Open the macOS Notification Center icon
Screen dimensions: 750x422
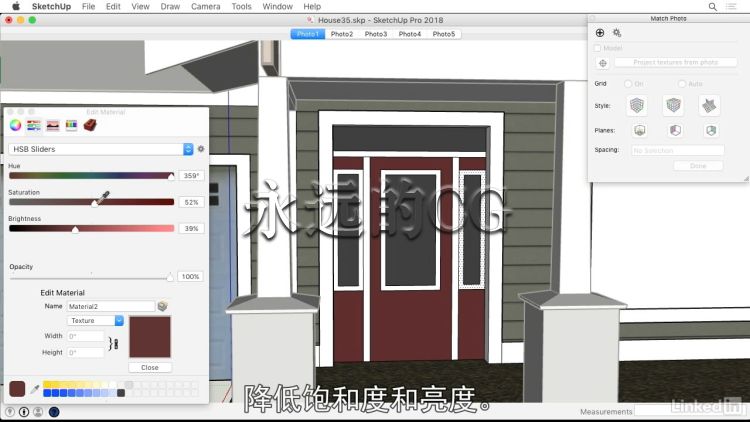731,7
